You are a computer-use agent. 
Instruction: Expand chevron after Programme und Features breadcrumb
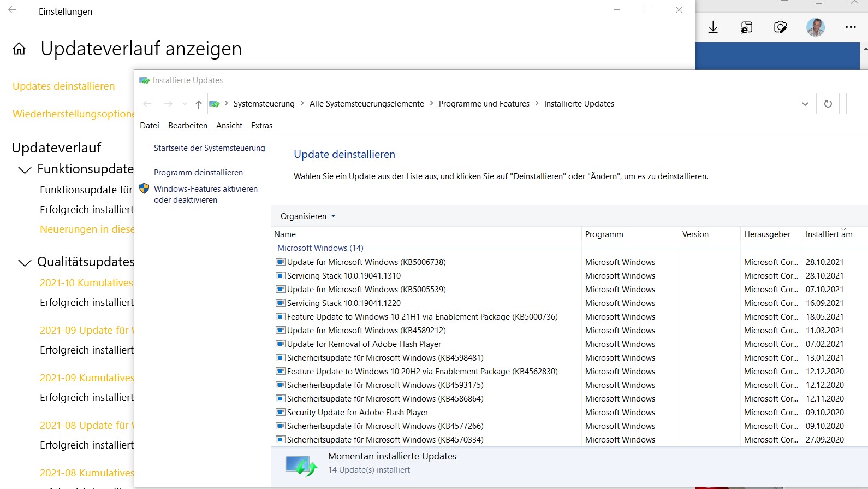(x=537, y=103)
